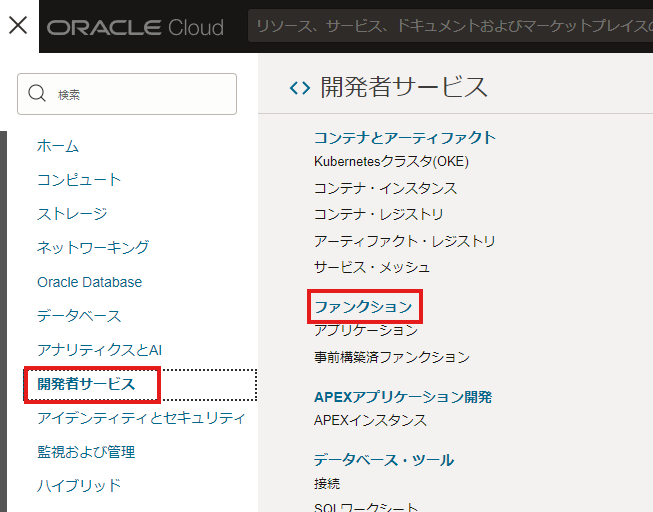Open ストレージ category
The height and width of the screenshot is (512, 653).
72,214
